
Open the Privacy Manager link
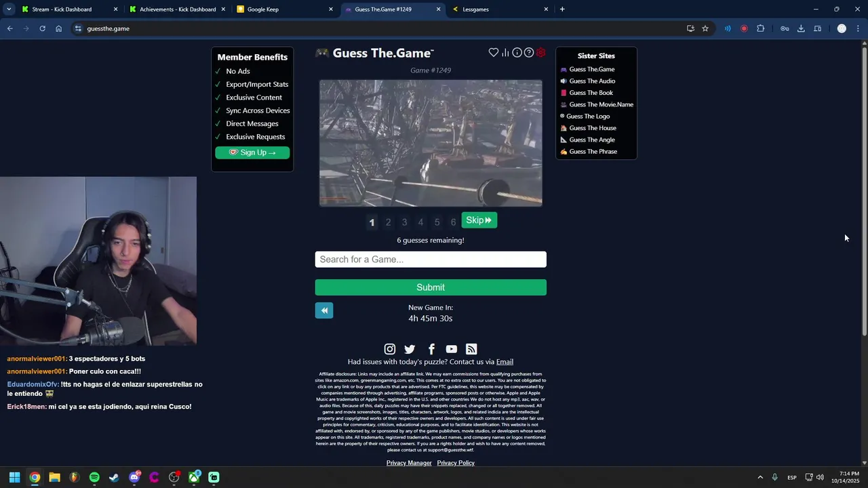pos(409,463)
